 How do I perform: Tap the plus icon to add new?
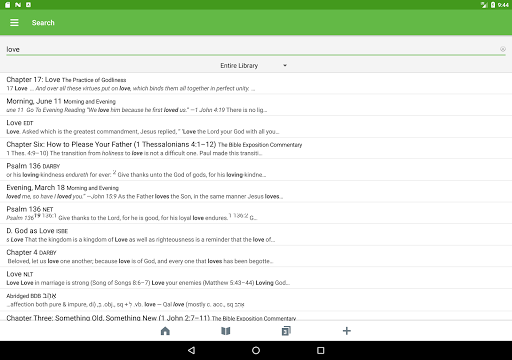click(x=347, y=331)
